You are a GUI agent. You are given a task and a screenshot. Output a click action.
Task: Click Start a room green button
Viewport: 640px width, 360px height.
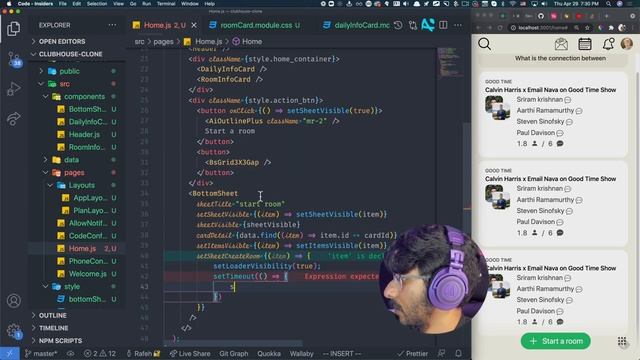pos(556,341)
